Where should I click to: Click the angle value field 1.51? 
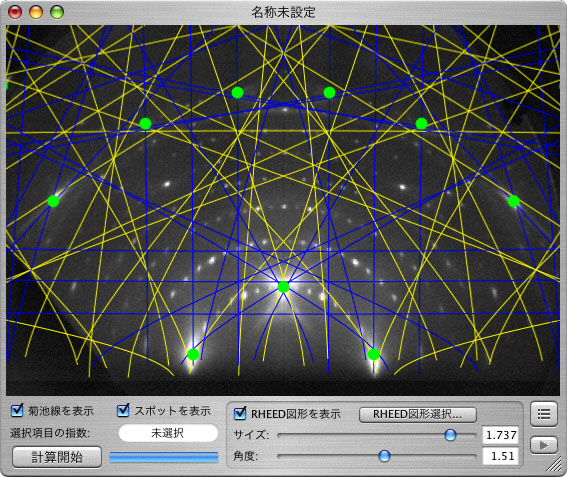pyautogui.click(x=500, y=456)
